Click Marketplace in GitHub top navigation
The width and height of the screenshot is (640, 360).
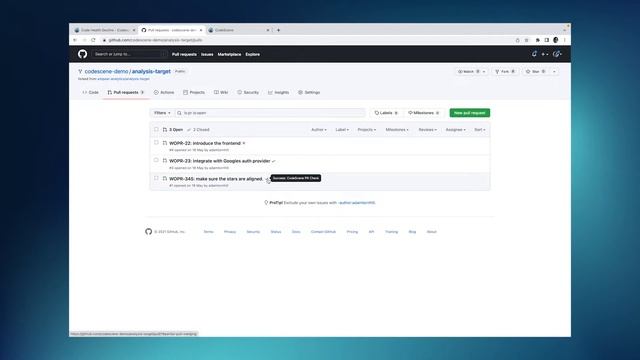click(x=229, y=54)
